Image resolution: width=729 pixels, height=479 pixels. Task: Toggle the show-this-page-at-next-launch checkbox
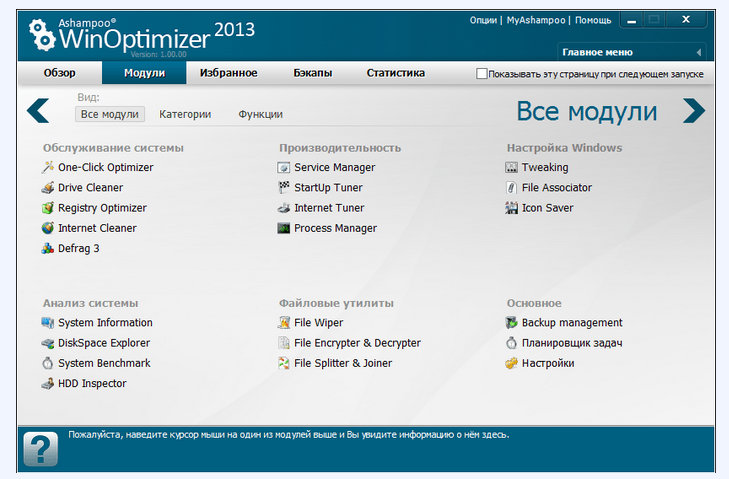(x=481, y=74)
